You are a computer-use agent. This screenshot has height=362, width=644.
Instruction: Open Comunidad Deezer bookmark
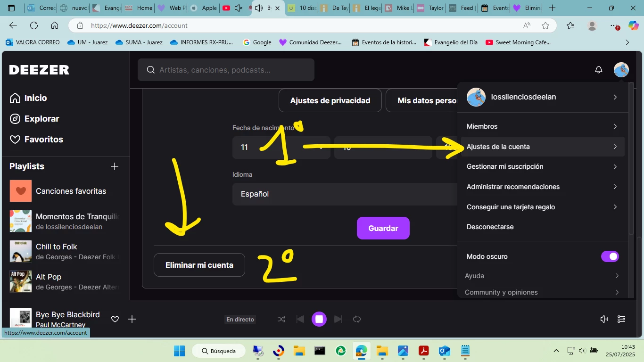pyautogui.click(x=311, y=42)
